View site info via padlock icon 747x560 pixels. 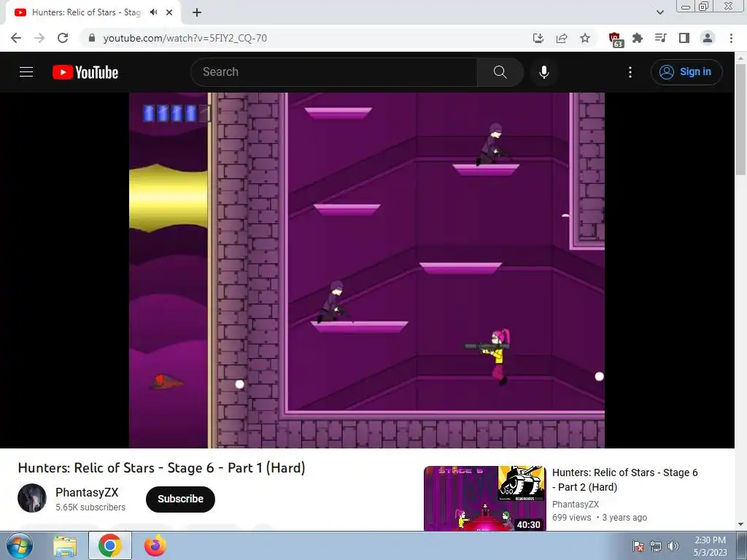tap(91, 38)
